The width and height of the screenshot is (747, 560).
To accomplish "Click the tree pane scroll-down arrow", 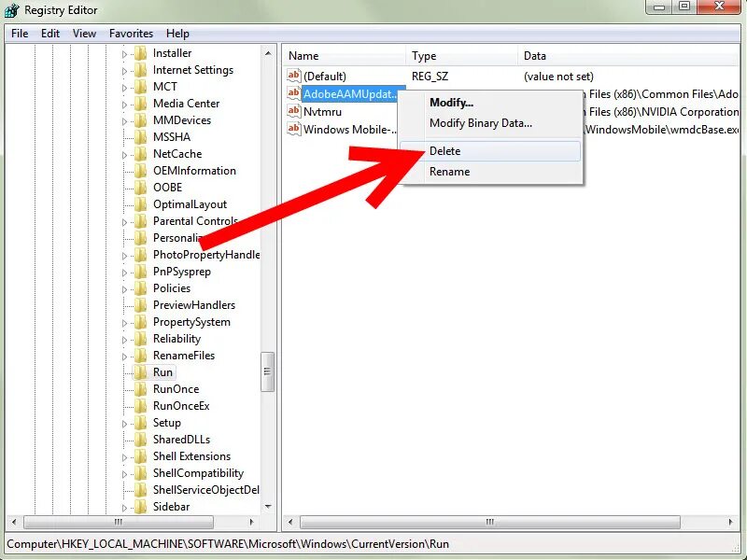I will point(268,507).
